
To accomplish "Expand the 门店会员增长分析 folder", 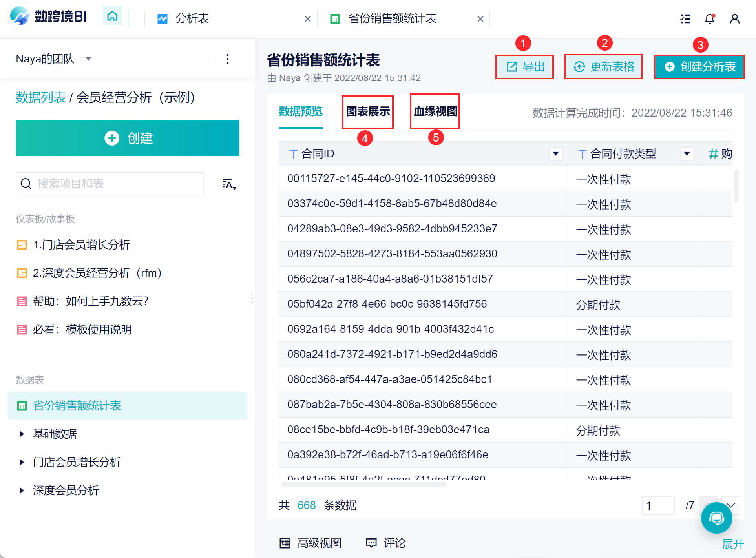I will pyautogui.click(x=22, y=462).
